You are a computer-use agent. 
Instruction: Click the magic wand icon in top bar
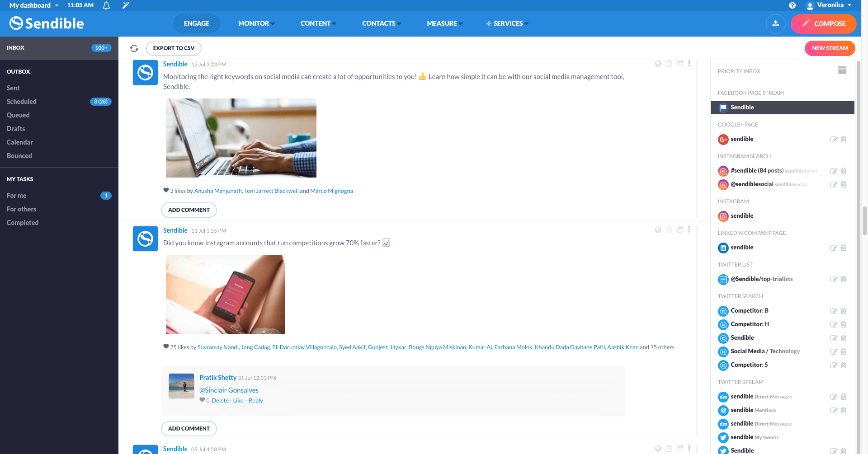coord(126,5)
